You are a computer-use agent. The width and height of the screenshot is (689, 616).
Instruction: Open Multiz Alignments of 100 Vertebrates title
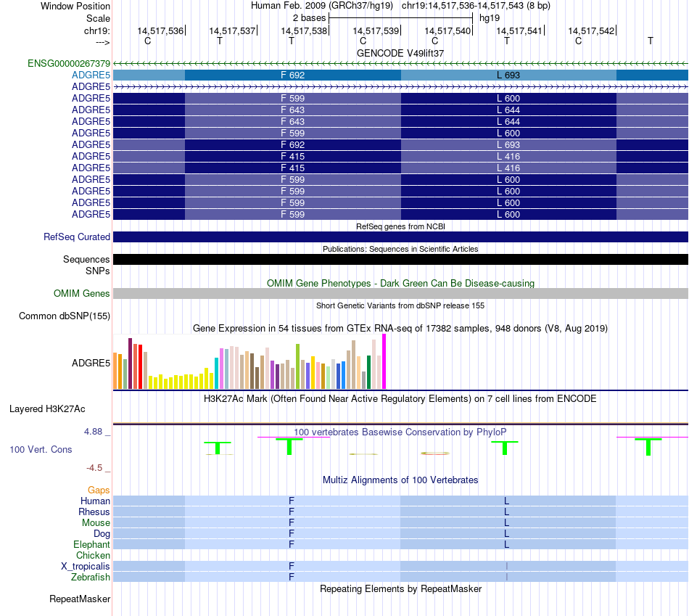point(400,480)
